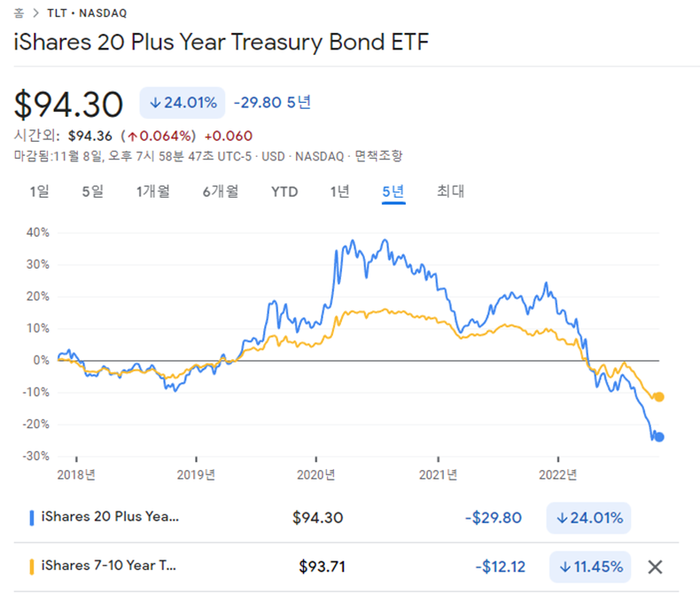Image resolution: width=700 pixels, height=602 pixels.
Task: Select the YTD range tab
Action: tap(284, 192)
